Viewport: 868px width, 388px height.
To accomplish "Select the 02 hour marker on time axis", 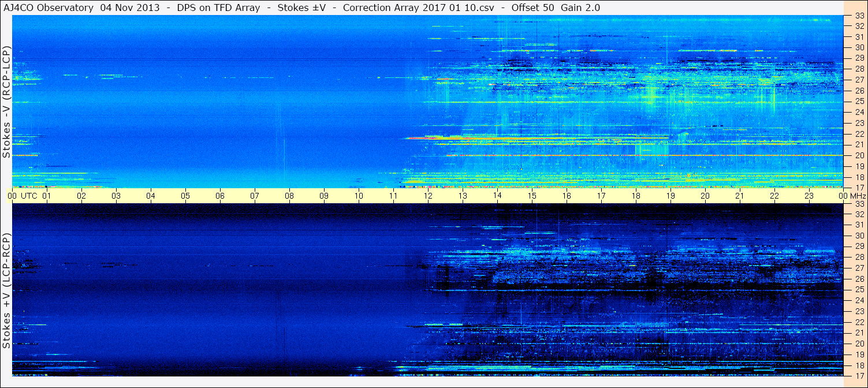I will click(x=81, y=196).
